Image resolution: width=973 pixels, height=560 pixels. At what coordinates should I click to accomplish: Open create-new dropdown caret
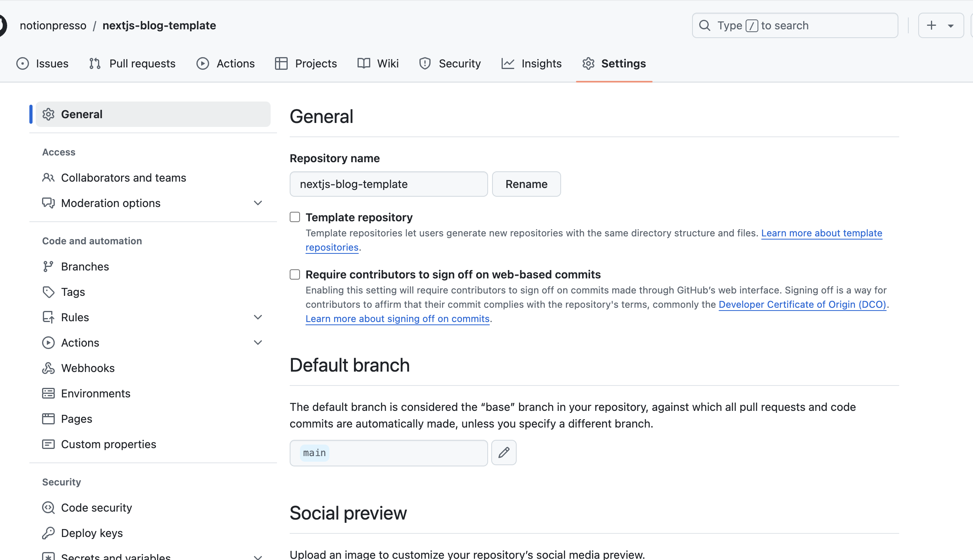tap(951, 26)
